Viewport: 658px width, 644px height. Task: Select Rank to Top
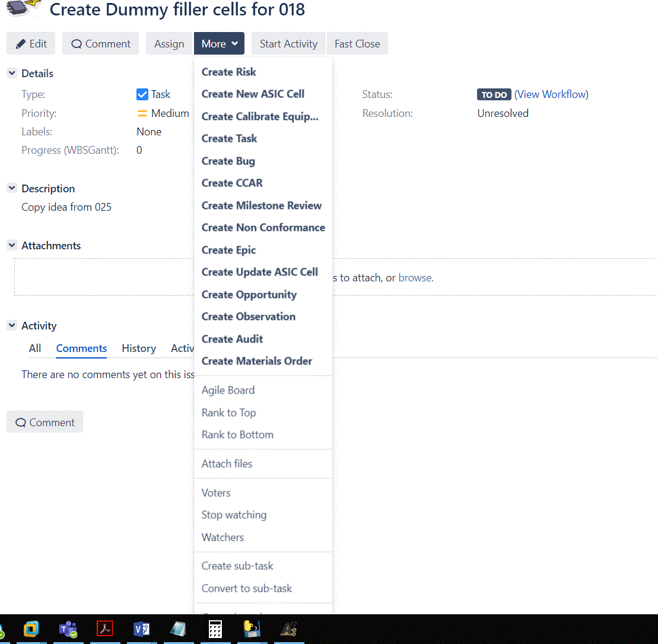pyautogui.click(x=228, y=413)
